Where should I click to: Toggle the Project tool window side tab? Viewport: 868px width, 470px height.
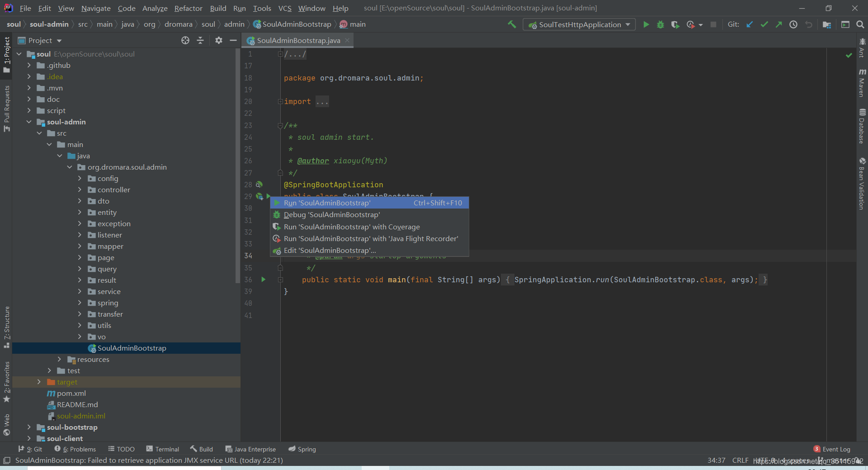click(6, 55)
